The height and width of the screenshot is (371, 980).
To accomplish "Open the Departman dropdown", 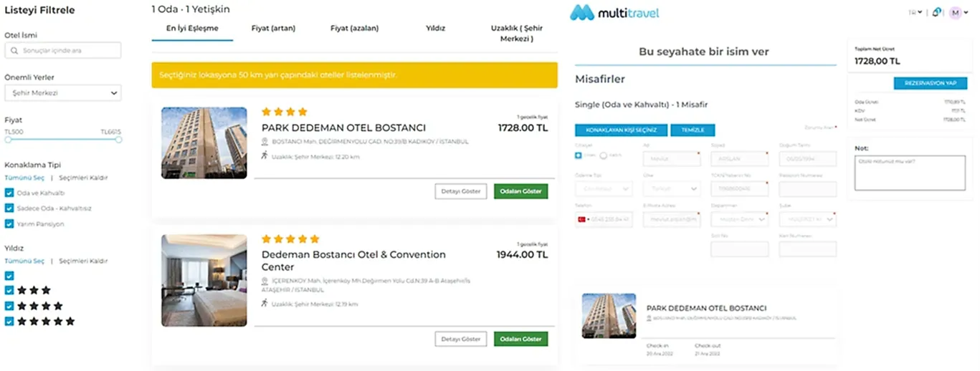I will [x=740, y=219].
